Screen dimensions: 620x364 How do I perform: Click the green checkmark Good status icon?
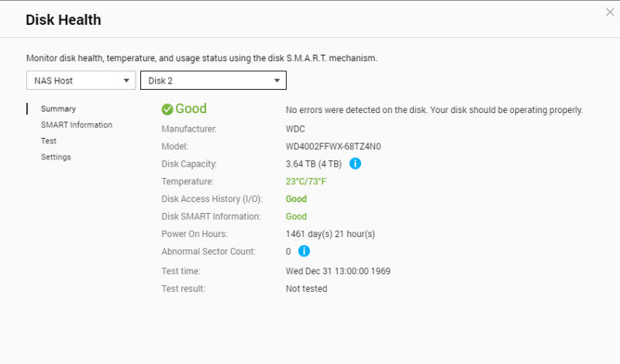(167, 109)
